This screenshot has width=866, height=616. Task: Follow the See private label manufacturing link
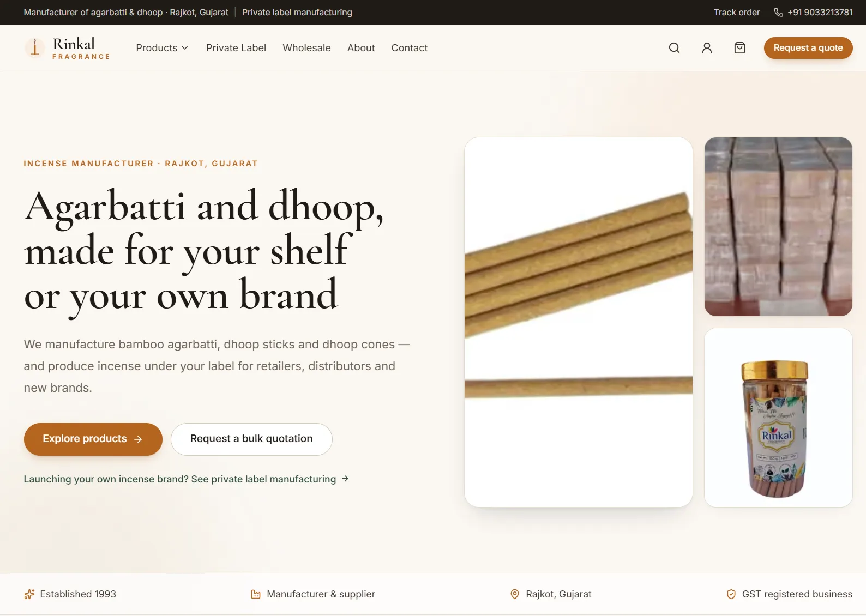186,479
